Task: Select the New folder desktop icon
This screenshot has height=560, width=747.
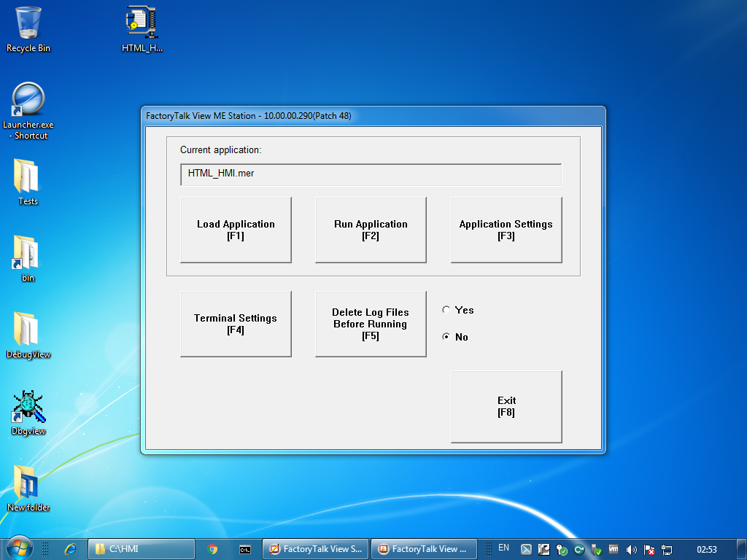Action: tap(28, 489)
